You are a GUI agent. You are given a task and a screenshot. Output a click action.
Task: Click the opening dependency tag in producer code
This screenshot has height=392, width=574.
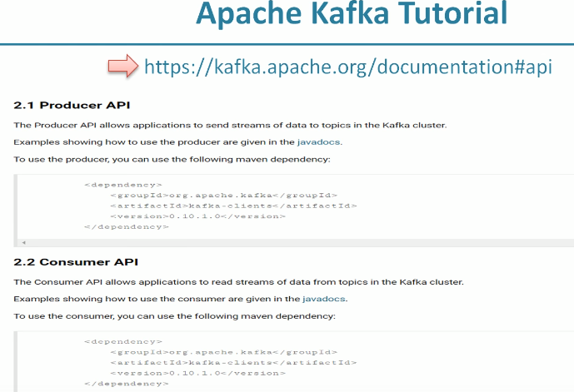click(123, 185)
